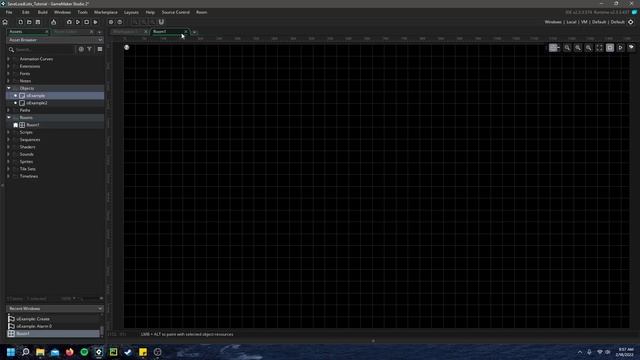Create a new project from toolbar
The image size is (640, 360).
(20, 22)
